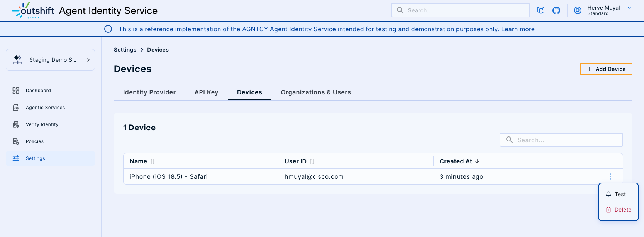Open the documentation book icon

click(541, 10)
